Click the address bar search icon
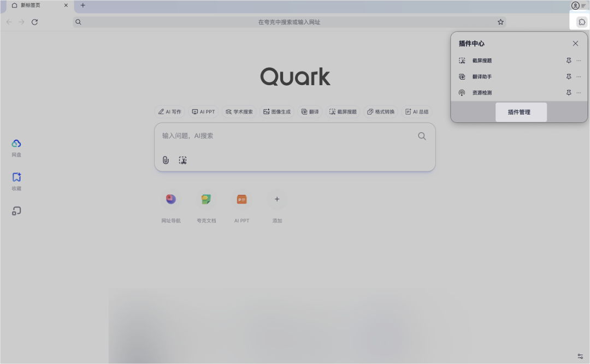The image size is (590, 364). coord(78,22)
